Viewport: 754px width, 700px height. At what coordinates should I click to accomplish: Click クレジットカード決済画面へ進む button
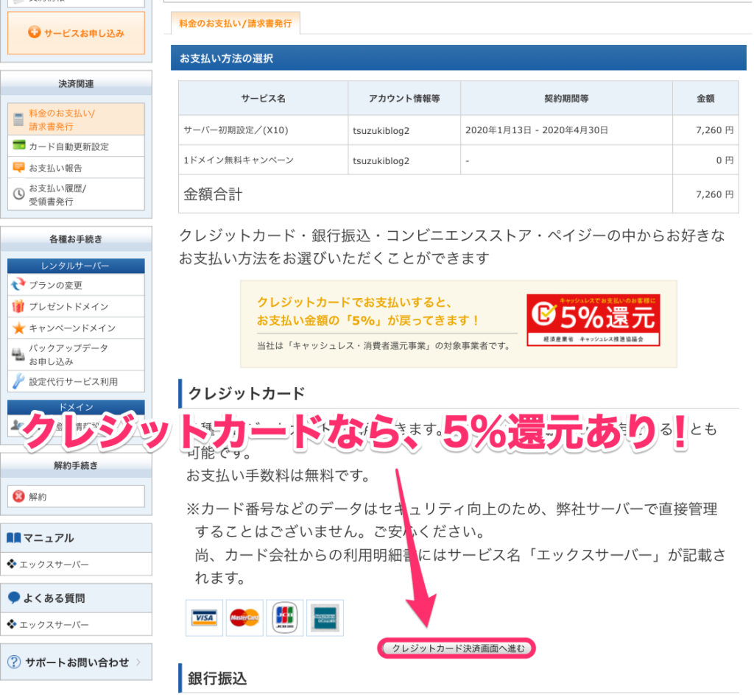pyautogui.click(x=457, y=648)
